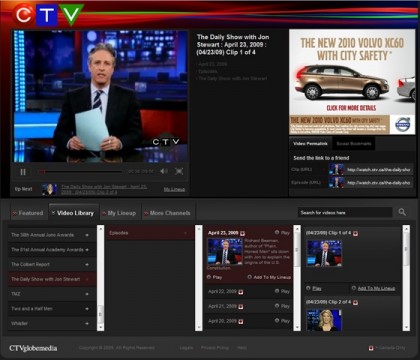Screen dimensions: 420x360
Task: Click the Search for videos field
Action: [345, 212]
